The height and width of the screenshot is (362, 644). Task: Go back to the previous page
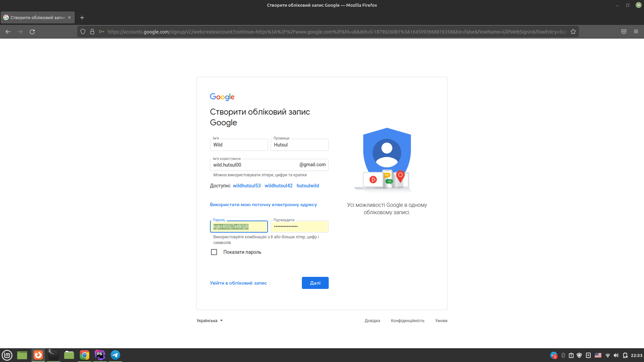click(x=8, y=32)
